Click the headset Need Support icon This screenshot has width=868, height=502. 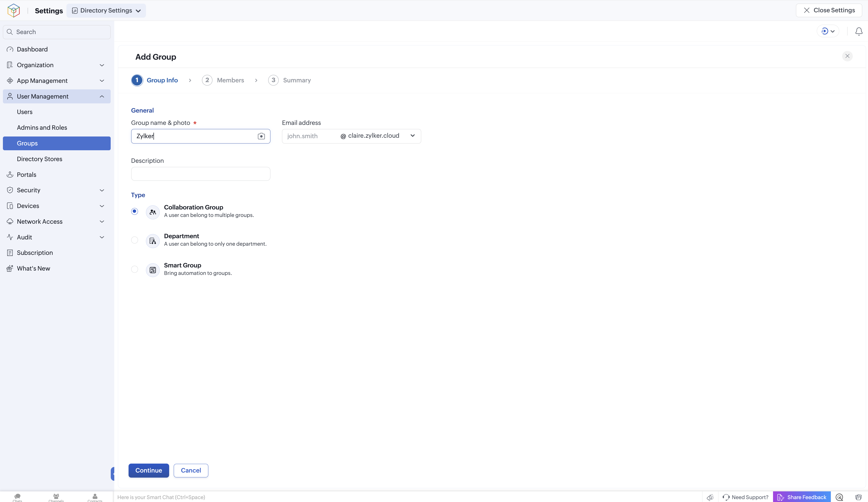tap(726, 497)
